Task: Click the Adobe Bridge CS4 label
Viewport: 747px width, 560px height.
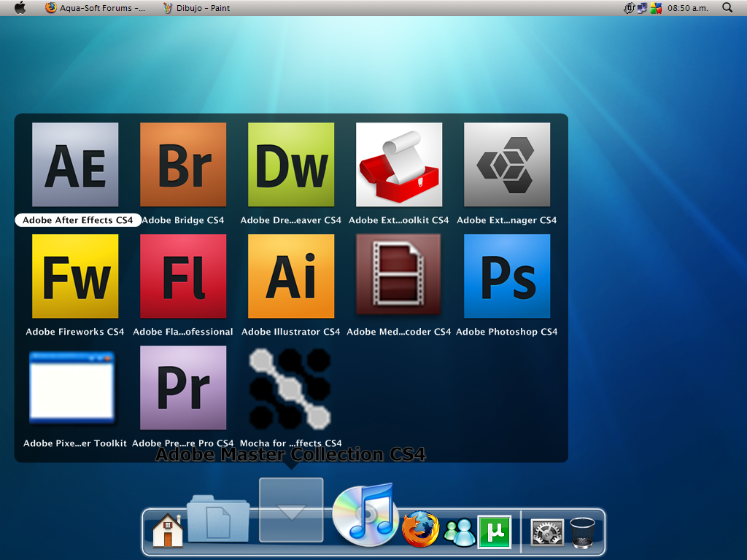Action: (183, 220)
